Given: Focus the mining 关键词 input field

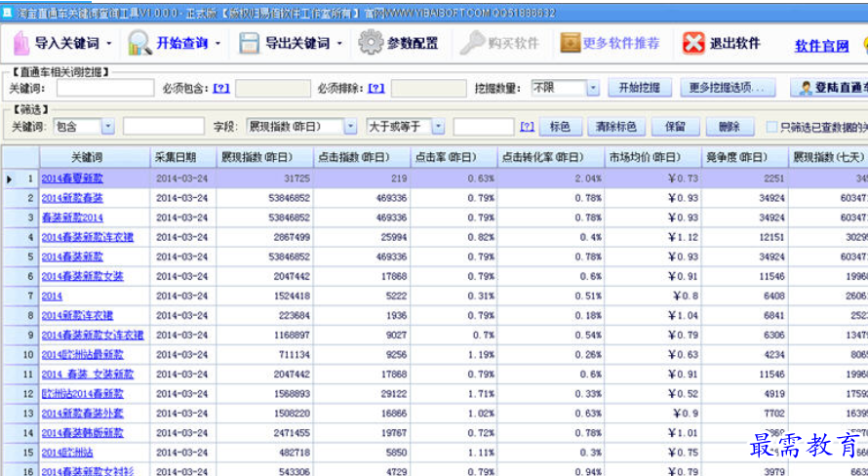Looking at the screenshot, I should pyautogui.click(x=105, y=88).
